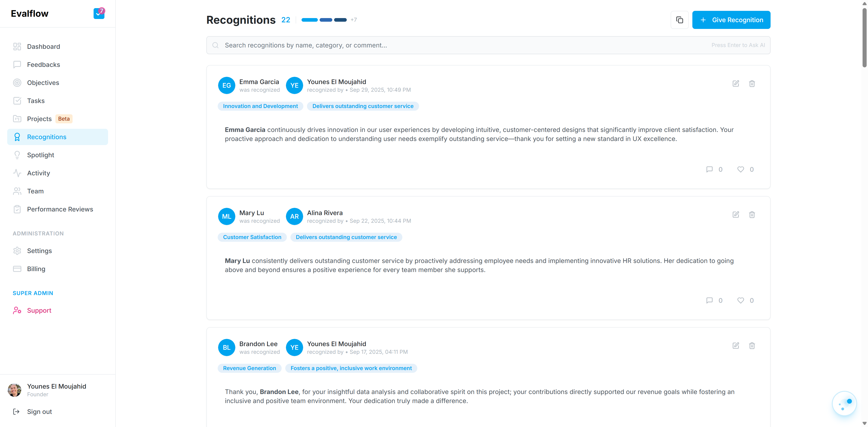
Task: Delete Emma Garcia's recognition via trash icon
Action: click(752, 84)
